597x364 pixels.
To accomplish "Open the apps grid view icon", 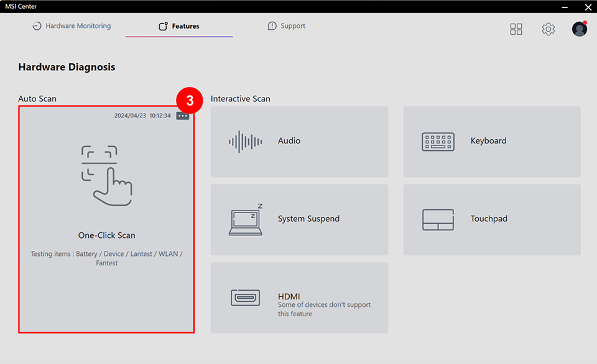I will (516, 29).
